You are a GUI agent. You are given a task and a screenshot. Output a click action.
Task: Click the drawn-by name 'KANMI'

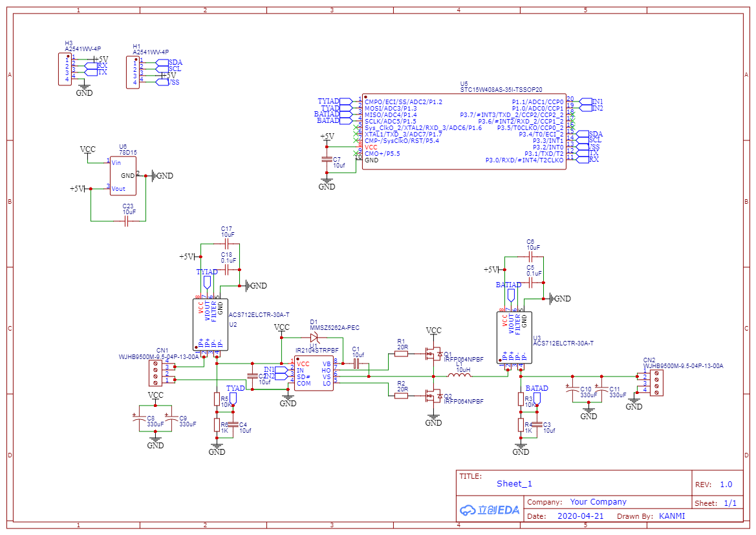tap(672, 516)
